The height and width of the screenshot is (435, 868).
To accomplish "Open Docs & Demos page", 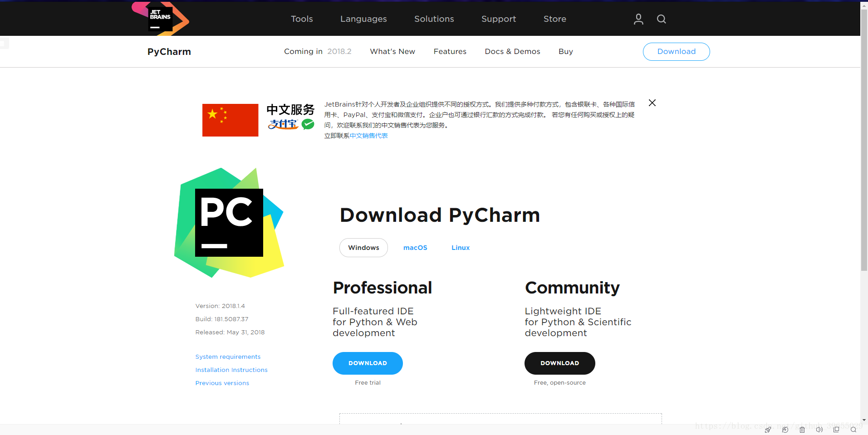I will pos(512,52).
